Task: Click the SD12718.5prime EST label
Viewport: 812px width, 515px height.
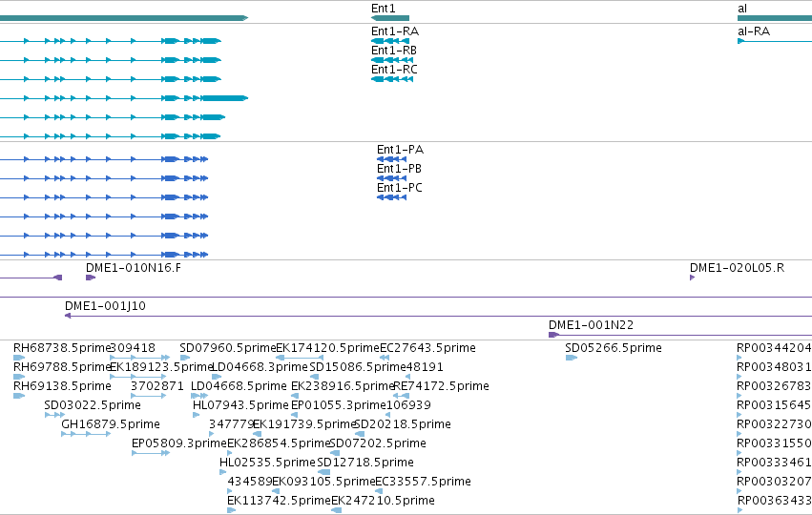Action: click(x=365, y=463)
